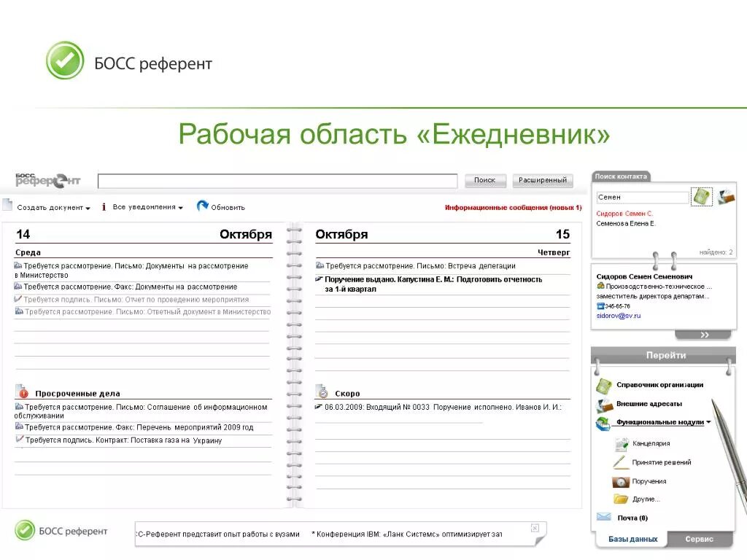Click the Создать документ page icon
The image size is (747, 560).
(7, 205)
